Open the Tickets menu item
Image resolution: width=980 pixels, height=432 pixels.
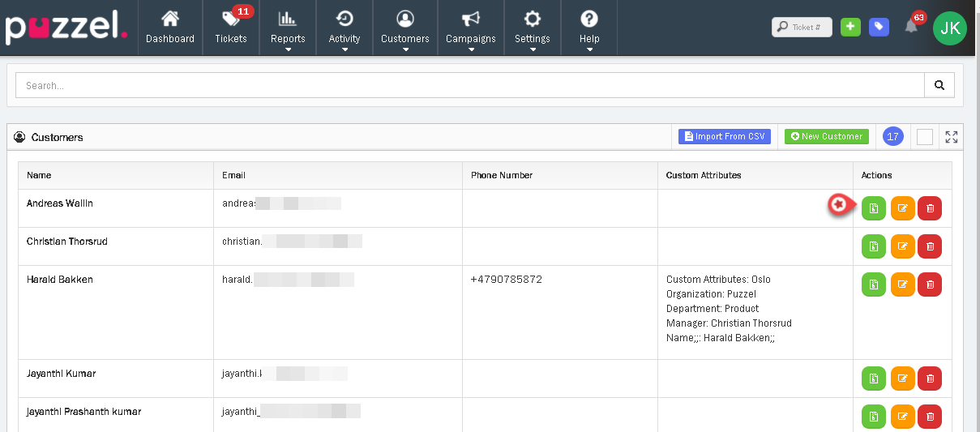click(231, 28)
